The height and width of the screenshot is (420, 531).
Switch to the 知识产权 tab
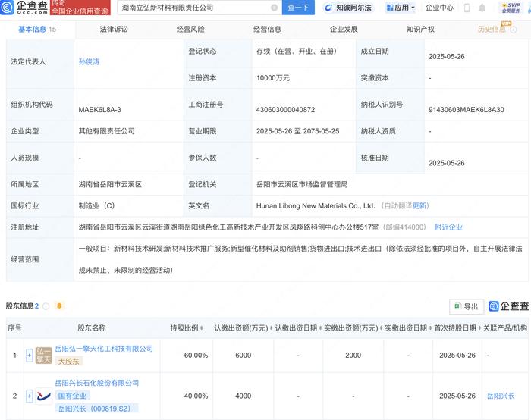click(420, 29)
